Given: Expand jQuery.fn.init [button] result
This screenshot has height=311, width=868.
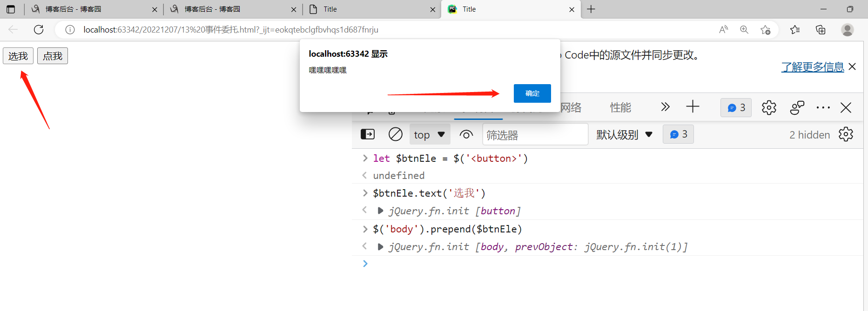Looking at the screenshot, I should [x=380, y=211].
